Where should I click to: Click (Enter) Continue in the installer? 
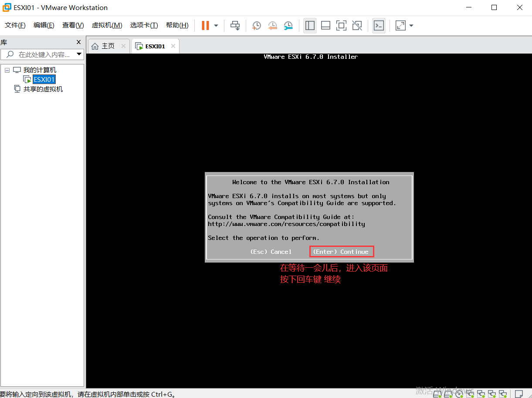pyautogui.click(x=341, y=252)
